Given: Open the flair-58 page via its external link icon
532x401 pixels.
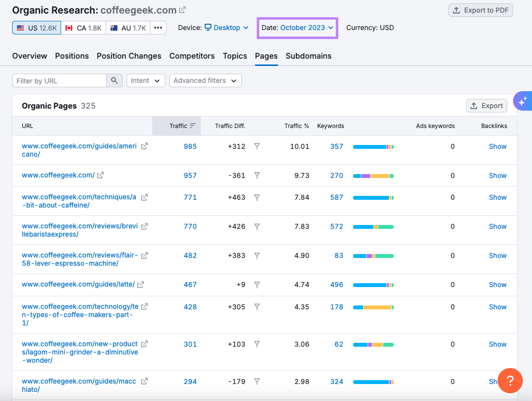Looking at the screenshot, I should coord(144,255).
